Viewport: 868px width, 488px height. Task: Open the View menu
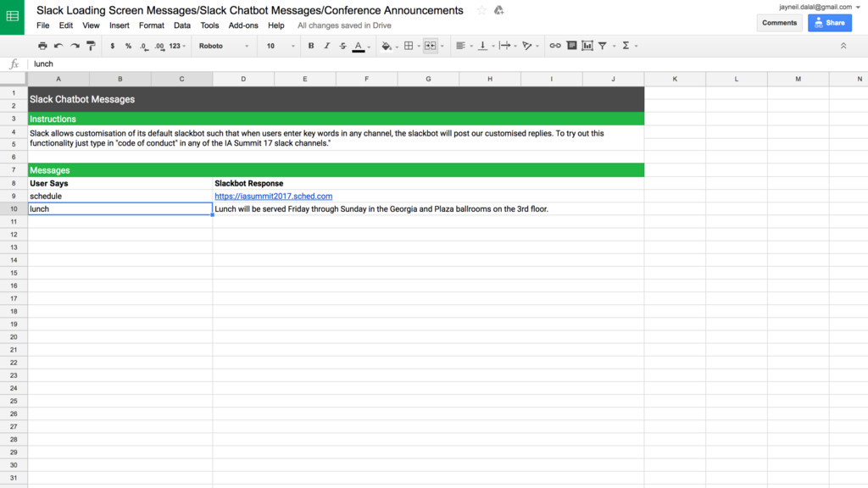pyautogui.click(x=91, y=25)
